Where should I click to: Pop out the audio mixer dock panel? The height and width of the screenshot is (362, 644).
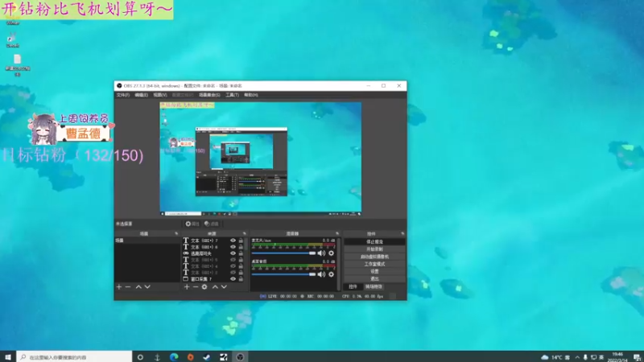pyautogui.click(x=337, y=233)
